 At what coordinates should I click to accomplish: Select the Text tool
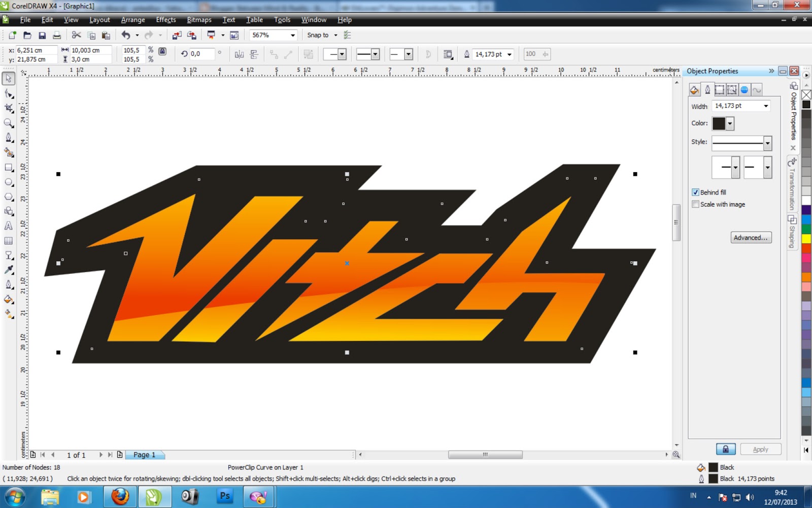(x=9, y=226)
